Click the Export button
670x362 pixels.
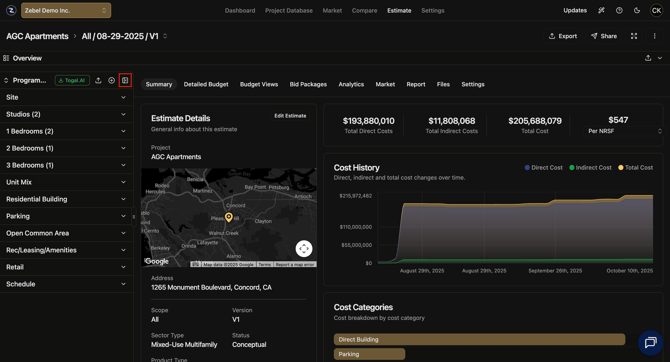pos(563,36)
